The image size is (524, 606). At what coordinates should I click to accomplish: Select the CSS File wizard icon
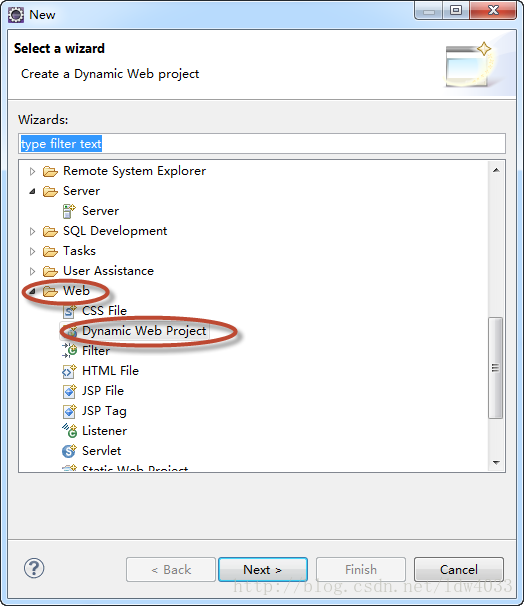(x=69, y=311)
